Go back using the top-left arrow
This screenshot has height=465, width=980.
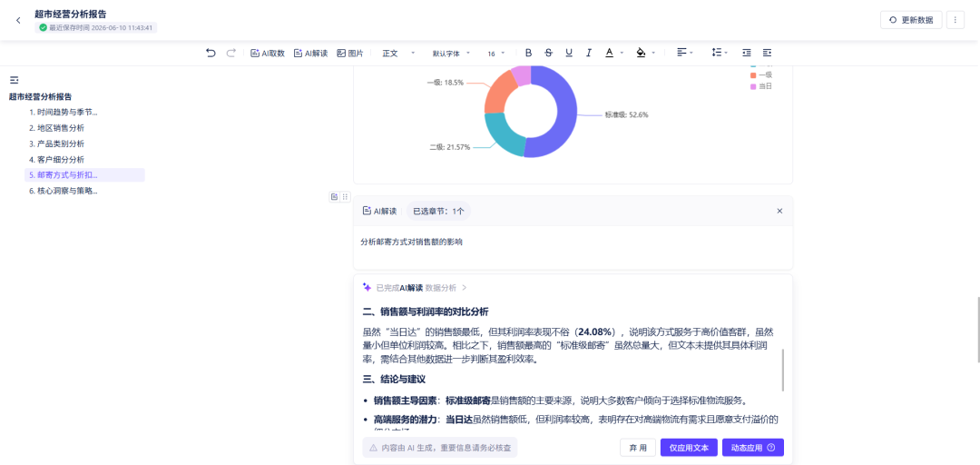pos(18,21)
